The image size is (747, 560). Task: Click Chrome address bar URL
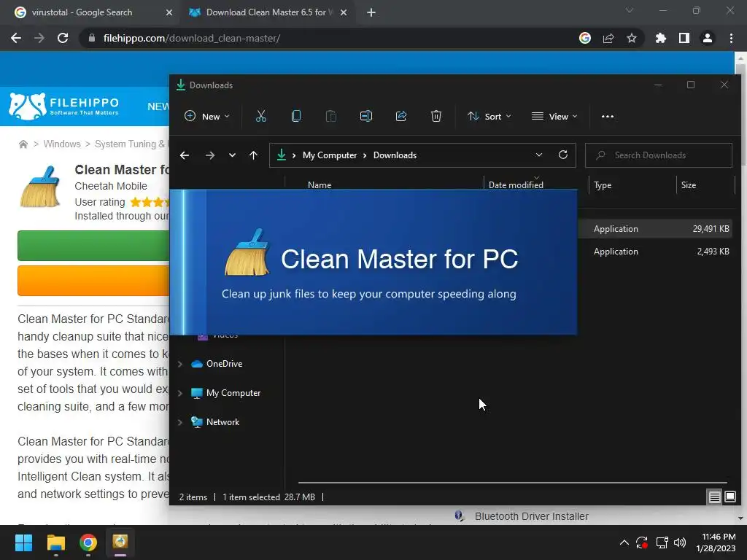[x=192, y=38]
